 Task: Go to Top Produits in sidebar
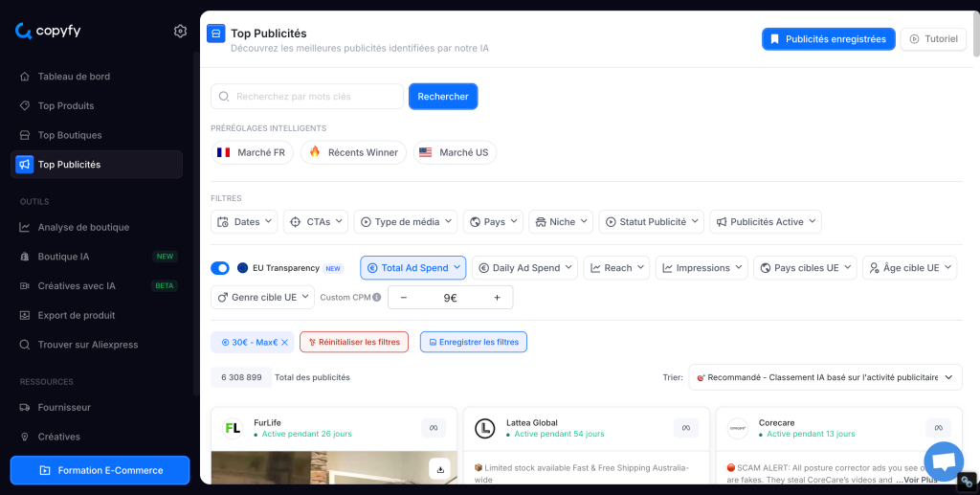point(66,105)
